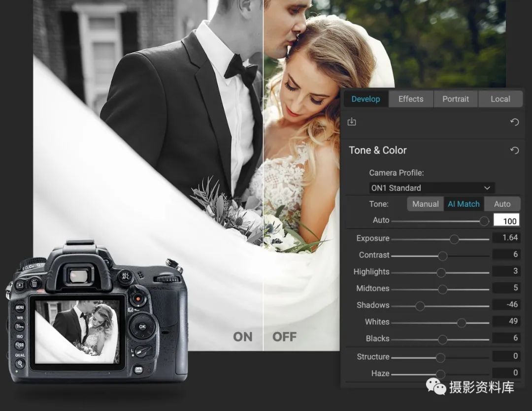This screenshot has height=411, width=532.
Task: Click the Whites slider handle
Action: 462,323
